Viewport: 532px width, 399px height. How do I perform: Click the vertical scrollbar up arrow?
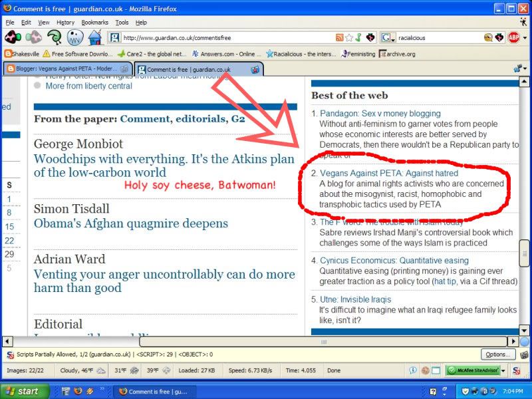click(x=524, y=81)
